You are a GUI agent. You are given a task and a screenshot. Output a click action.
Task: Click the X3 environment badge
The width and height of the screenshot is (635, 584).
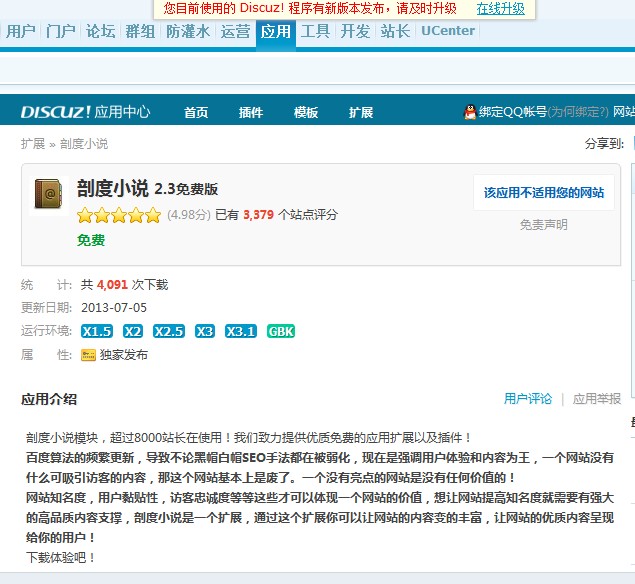pyautogui.click(x=205, y=331)
